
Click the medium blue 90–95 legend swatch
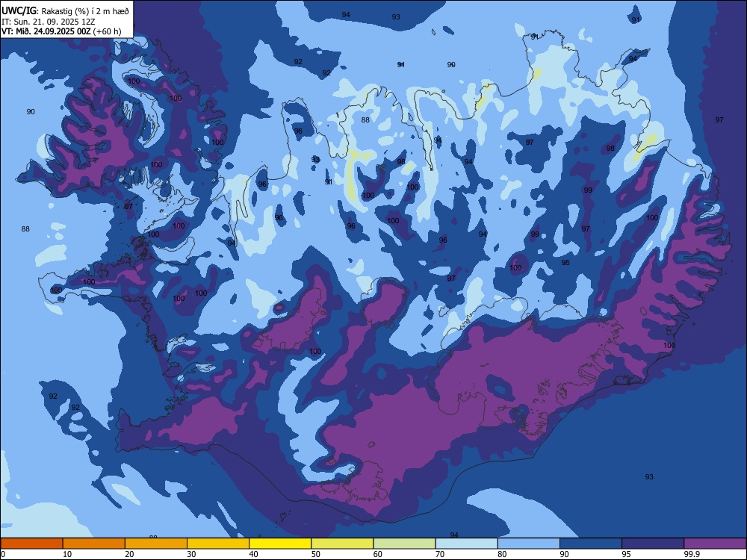(x=591, y=544)
